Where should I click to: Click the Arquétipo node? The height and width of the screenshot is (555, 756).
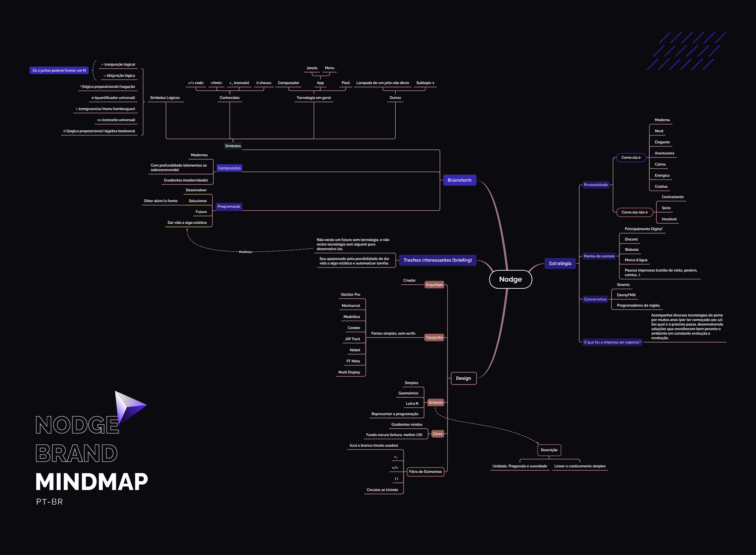434,285
